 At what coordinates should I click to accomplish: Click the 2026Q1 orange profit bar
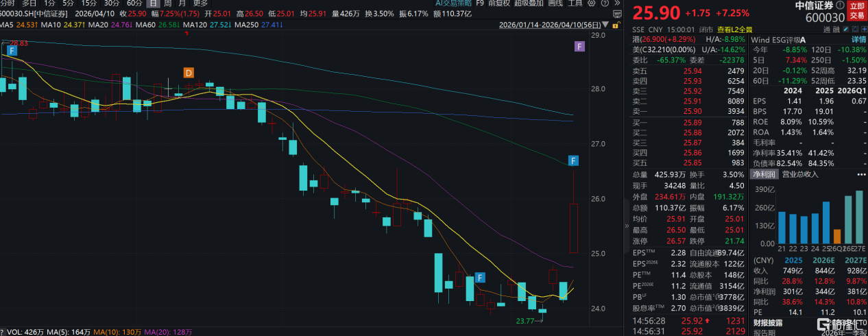click(x=837, y=237)
